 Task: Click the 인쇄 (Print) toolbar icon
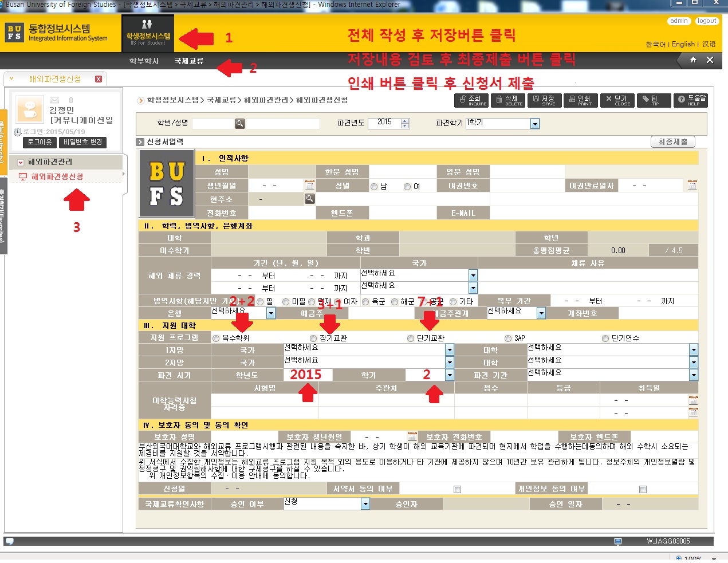click(x=580, y=101)
